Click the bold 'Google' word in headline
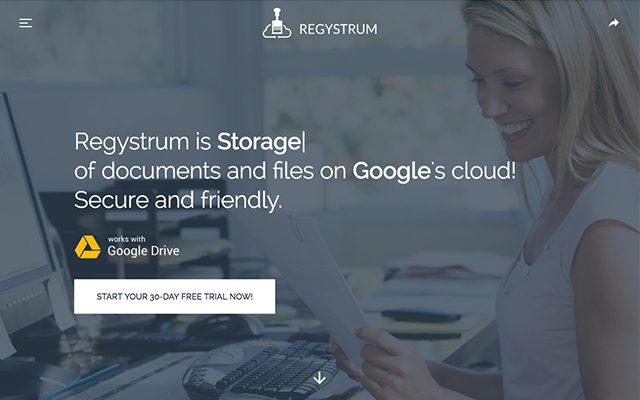This screenshot has width=640, height=400. [391, 171]
